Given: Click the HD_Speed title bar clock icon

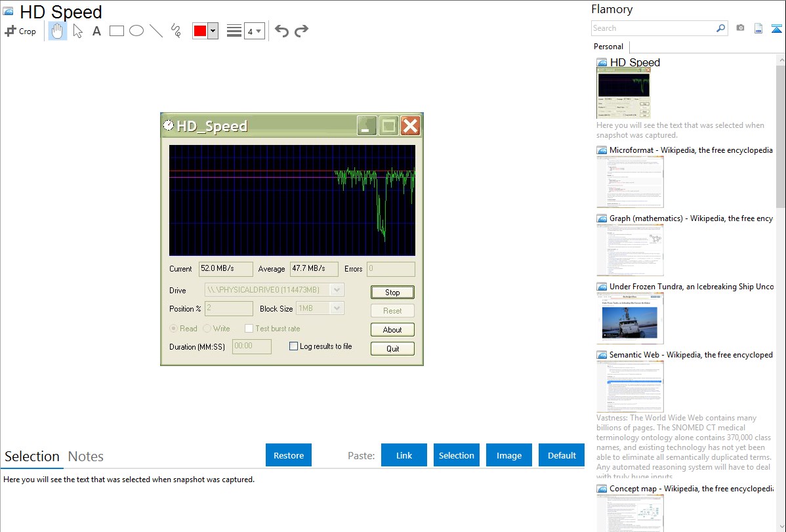Looking at the screenshot, I should pyautogui.click(x=169, y=125).
